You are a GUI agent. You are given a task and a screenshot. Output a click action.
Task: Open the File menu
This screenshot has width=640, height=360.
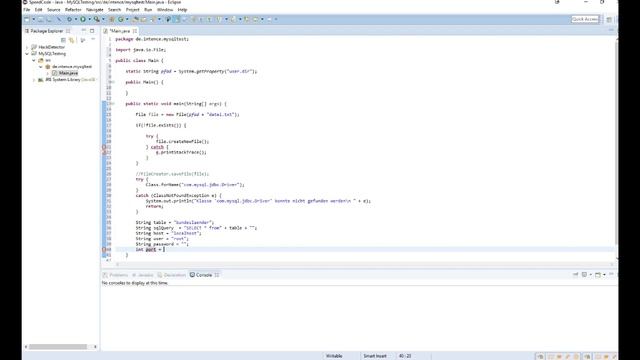[x=27, y=9]
